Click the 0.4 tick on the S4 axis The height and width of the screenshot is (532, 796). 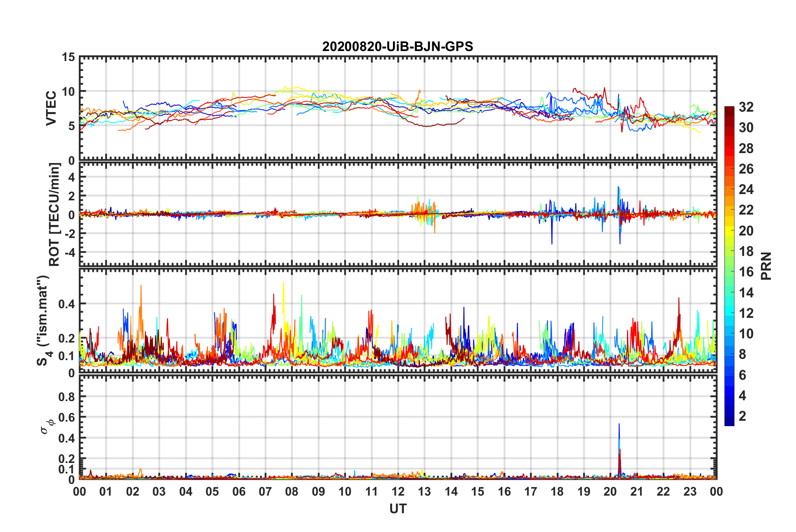pyautogui.click(x=67, y=304)
